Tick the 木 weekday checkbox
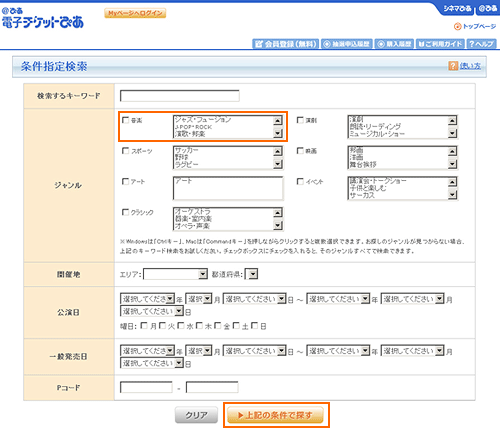The image size is (500, 428). tap(199, 325)
